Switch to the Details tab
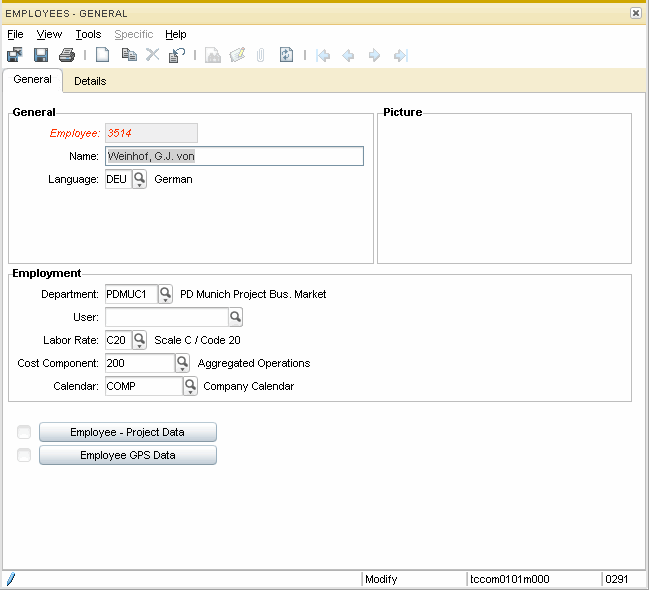The width and height of the screenshot is (649, 590). click(90, 81)
